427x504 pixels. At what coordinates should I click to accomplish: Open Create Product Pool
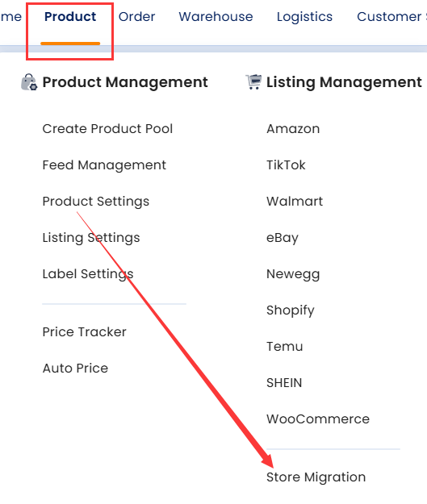click(x=107, y=128)
